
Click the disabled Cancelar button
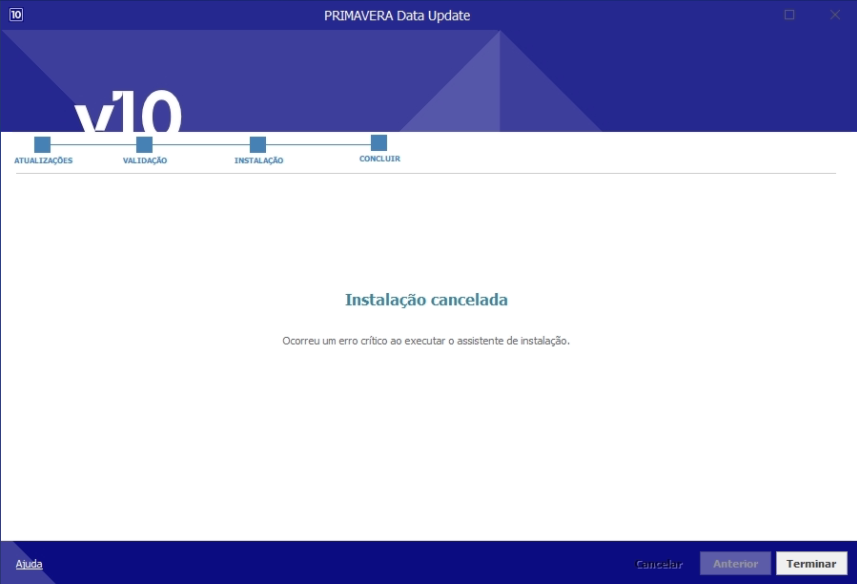click(659, 564)
